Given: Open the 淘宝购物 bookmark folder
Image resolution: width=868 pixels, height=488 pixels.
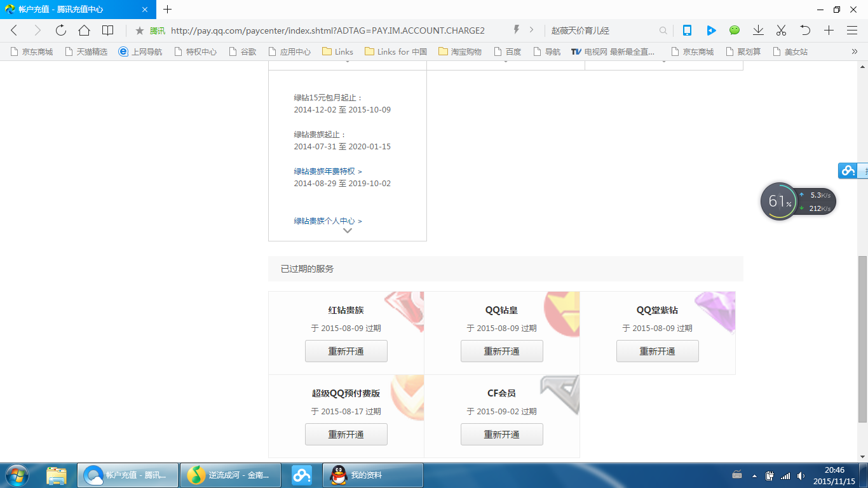Looking at the screenshot, I should pos(460,52).
